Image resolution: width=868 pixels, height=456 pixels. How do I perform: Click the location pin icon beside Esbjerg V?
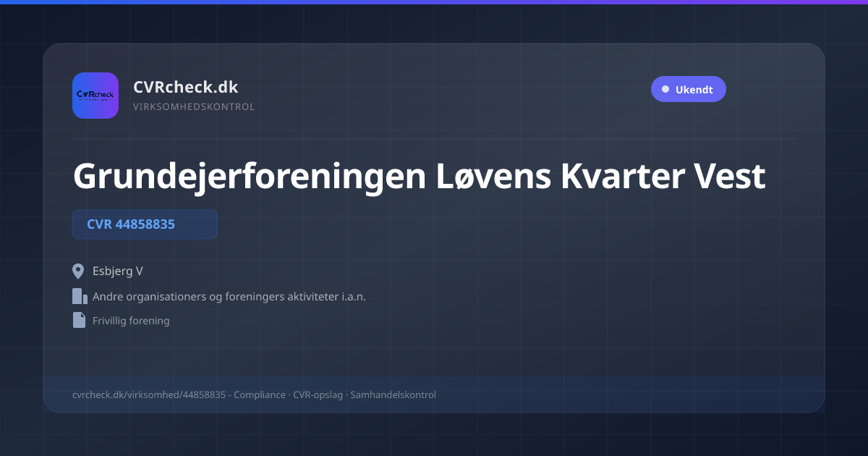coord(79,271)
